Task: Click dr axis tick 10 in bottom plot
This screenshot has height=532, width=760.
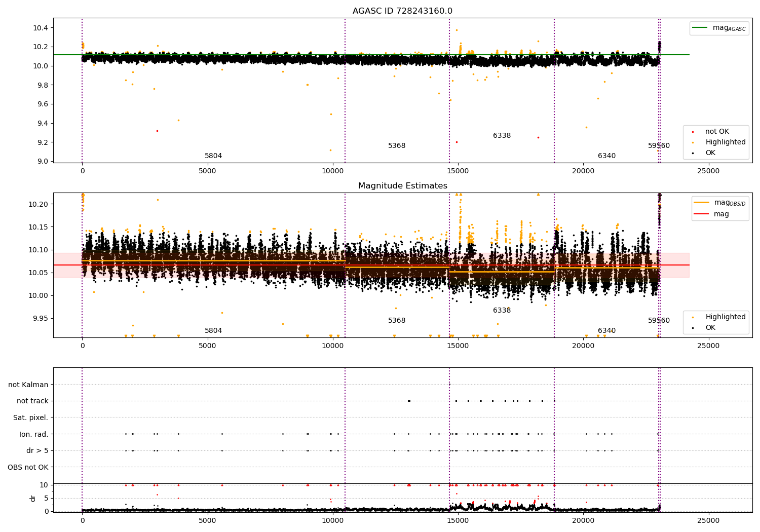Action: point(44,485)
